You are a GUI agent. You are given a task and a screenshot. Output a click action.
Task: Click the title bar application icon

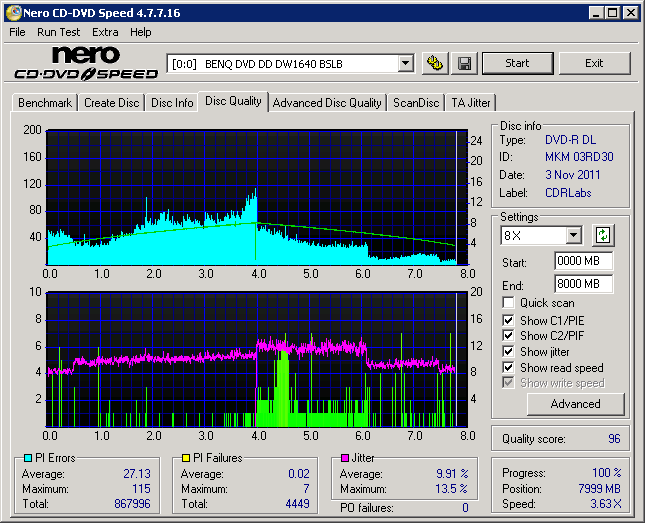[13, 13]
